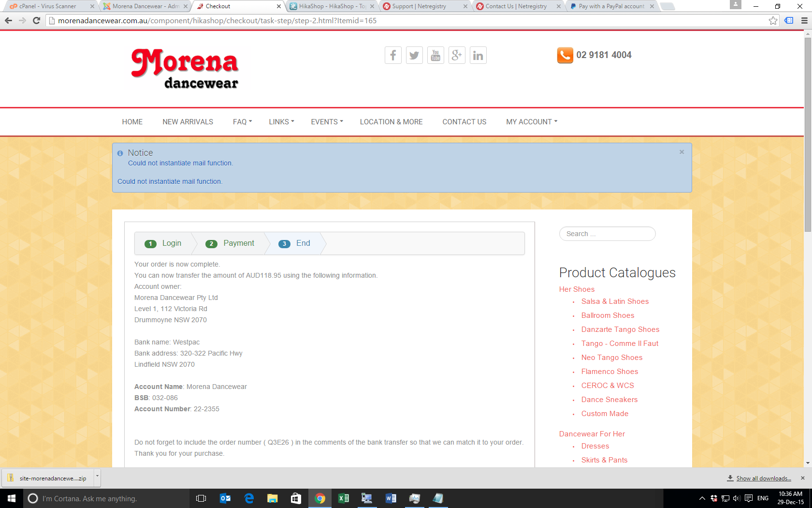Open the Her Shoes catalogue heading
This screenshot has width=812, height=508.
(577, 289)
